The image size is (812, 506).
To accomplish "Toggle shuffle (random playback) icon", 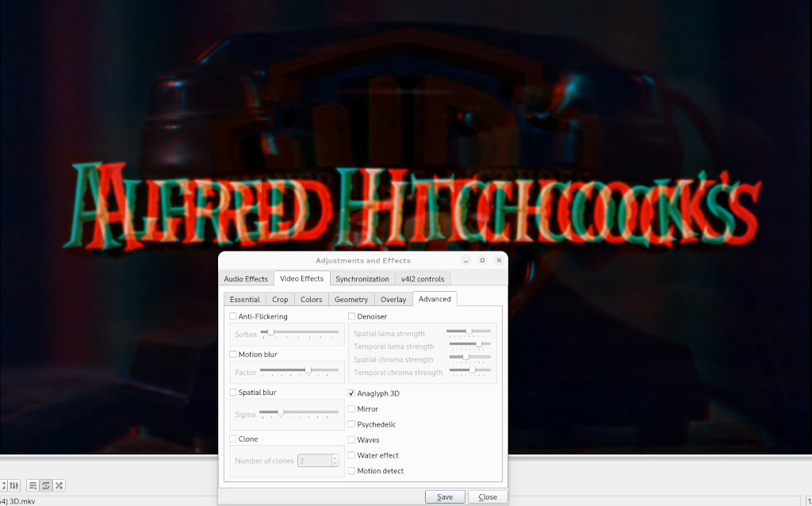I will coord(59,485).
